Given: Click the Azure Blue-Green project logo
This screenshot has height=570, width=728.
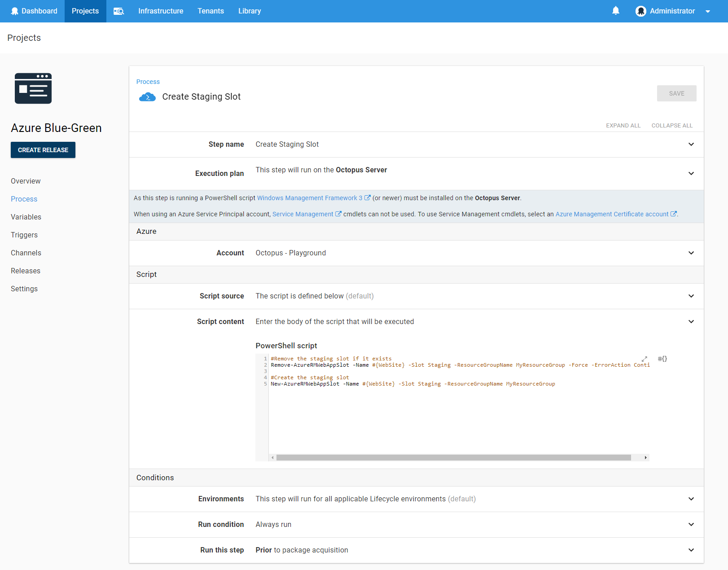Looking at the screenshot, I should 33,88.
